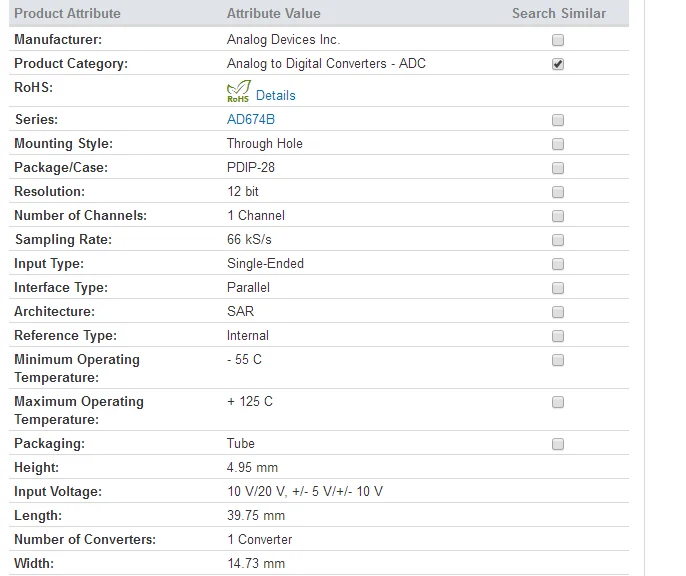The height and width of the screenshot is (576, 686).
Task: Click the Input Type: label
Action: point(49,264)
